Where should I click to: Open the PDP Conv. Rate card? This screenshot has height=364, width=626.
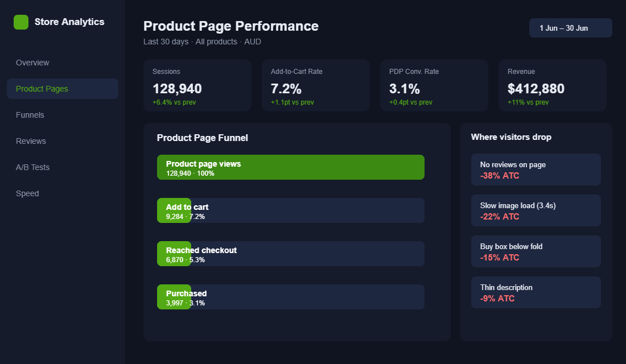point(434,85)
